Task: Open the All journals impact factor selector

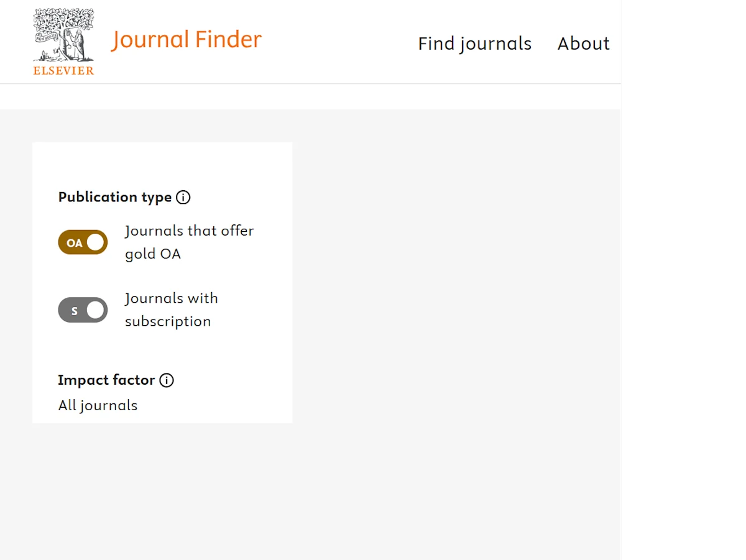Action: point(98,405)
